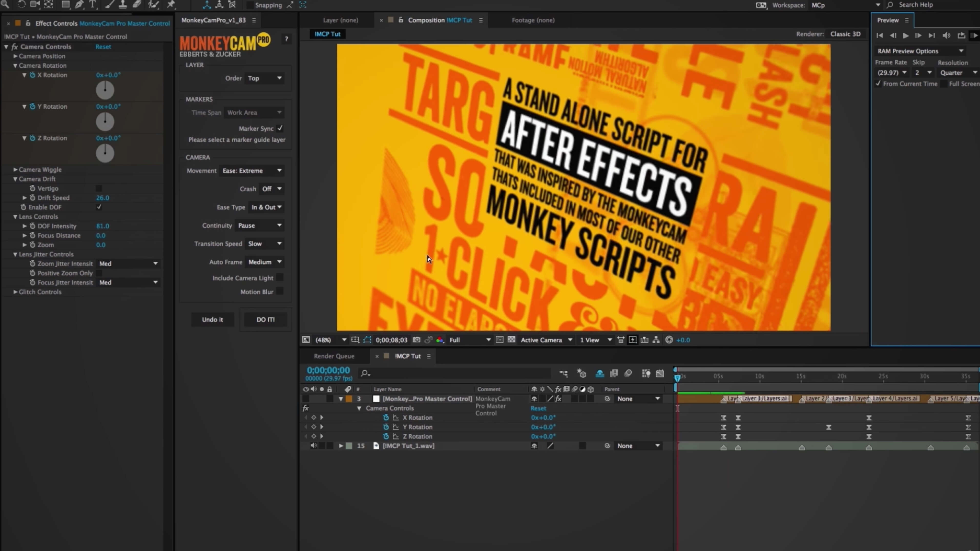
Task: Select the Rotation tool in top toolbar
Action: (21, 4)
